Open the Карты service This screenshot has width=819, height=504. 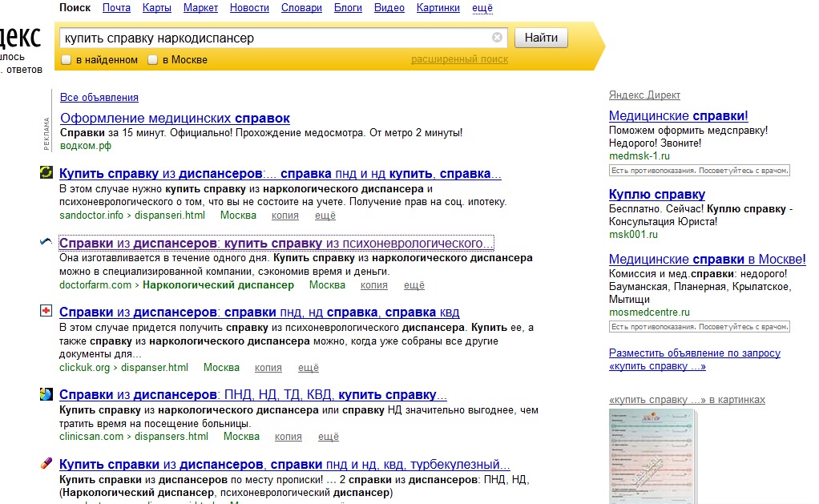point(157,8)
